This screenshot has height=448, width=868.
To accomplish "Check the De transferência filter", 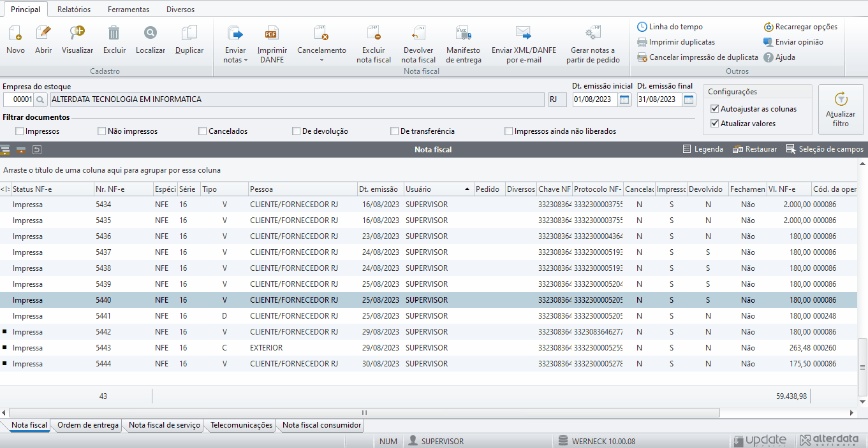I will pyautogui.click(x=395, y=131).
